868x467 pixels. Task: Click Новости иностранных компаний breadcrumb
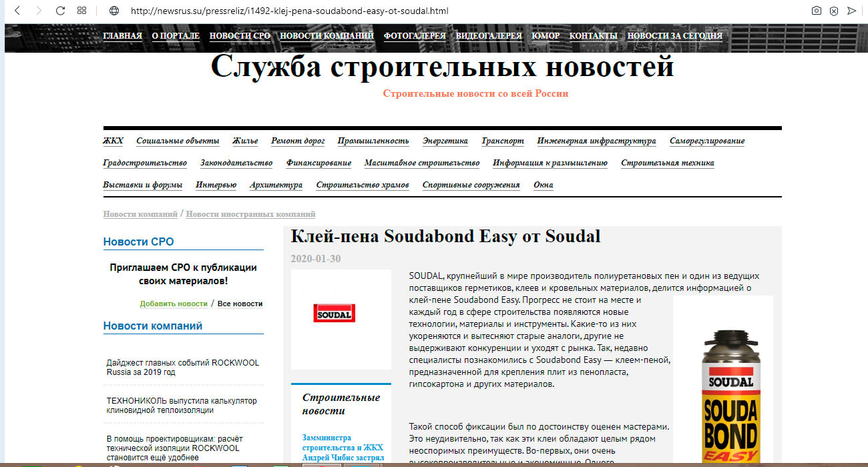coord(250,214)
